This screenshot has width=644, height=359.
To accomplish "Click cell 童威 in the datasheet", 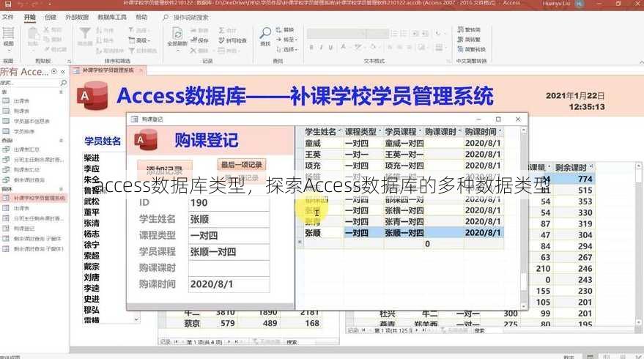I will 323,144.
